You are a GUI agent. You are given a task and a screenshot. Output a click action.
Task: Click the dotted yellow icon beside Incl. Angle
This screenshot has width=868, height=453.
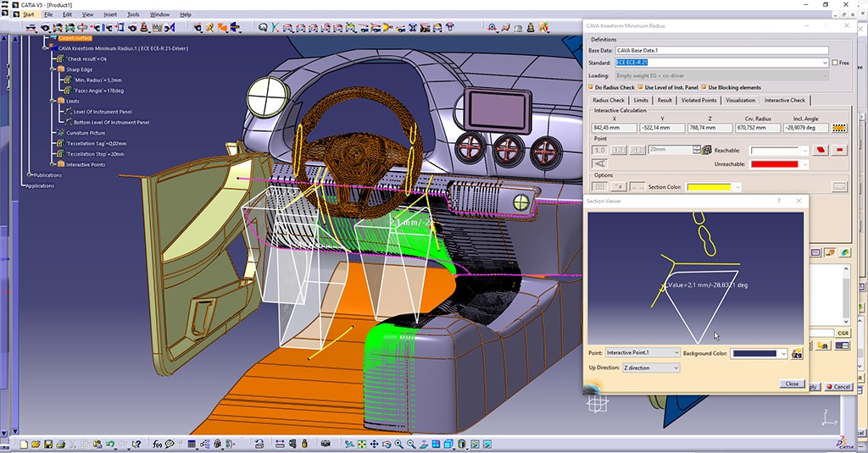[839, 128]
